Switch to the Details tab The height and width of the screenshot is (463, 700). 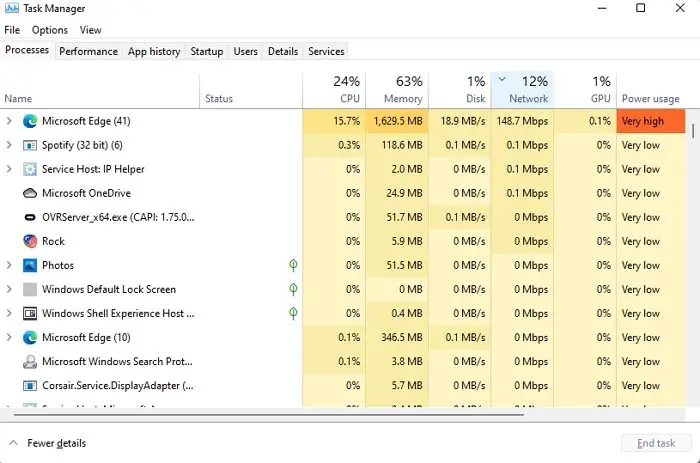283,51
